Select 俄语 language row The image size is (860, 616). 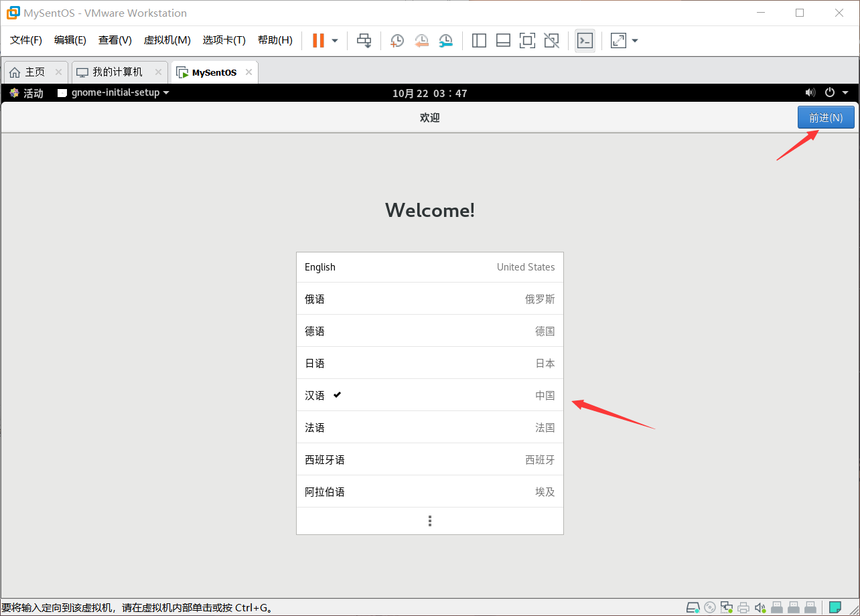pyautogui.click(x=430, y=299)
